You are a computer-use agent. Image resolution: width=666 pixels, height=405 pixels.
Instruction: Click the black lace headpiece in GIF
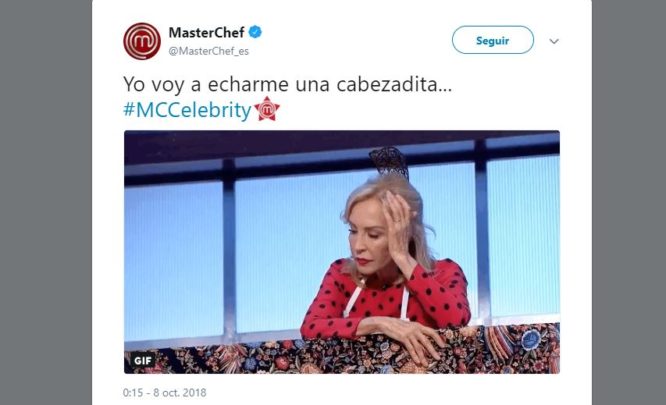(389, 162)
